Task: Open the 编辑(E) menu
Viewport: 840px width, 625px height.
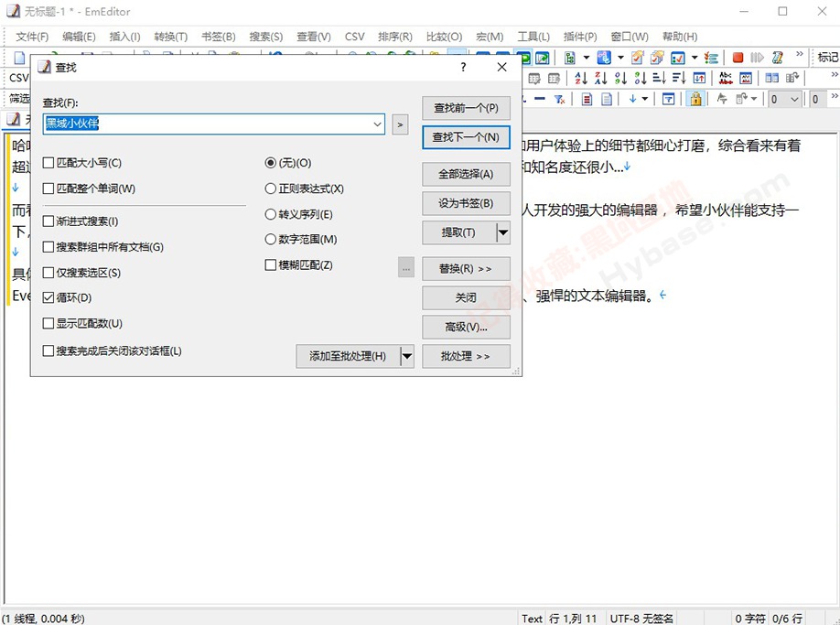Action: coord(79,37)
